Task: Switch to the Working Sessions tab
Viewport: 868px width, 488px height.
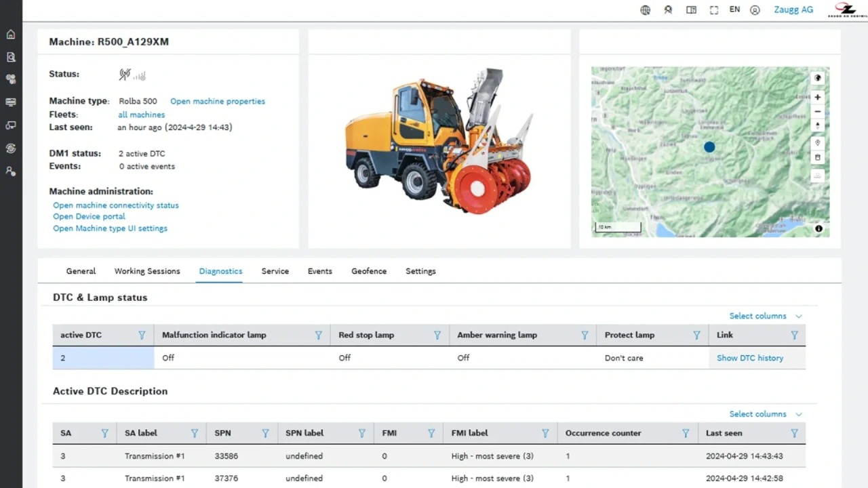Action: [x=147, y=271]
